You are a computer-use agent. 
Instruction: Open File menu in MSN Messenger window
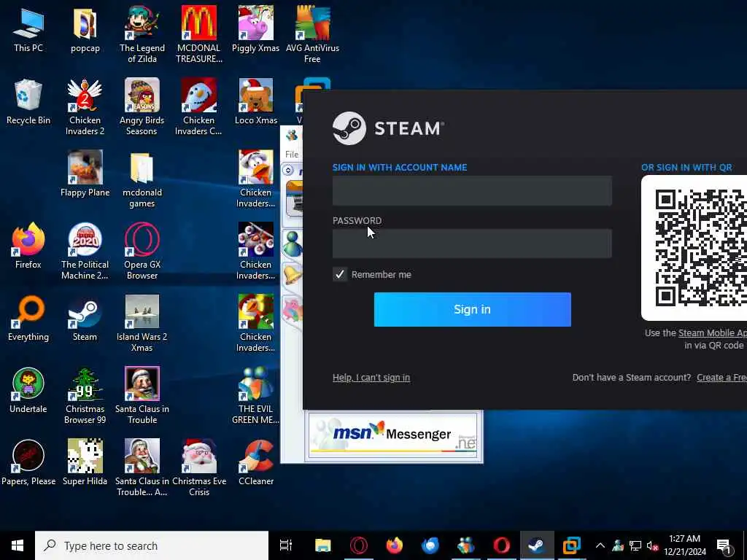click(x=292, y=155)
